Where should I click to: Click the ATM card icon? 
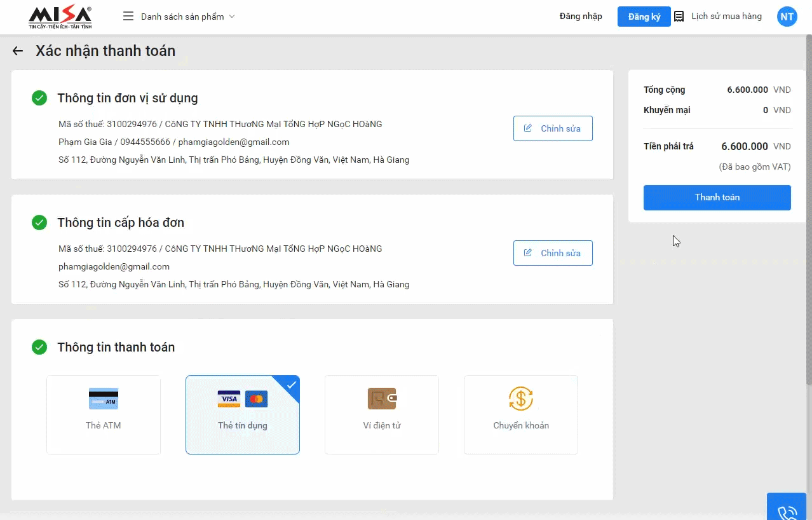pos(104,399)
